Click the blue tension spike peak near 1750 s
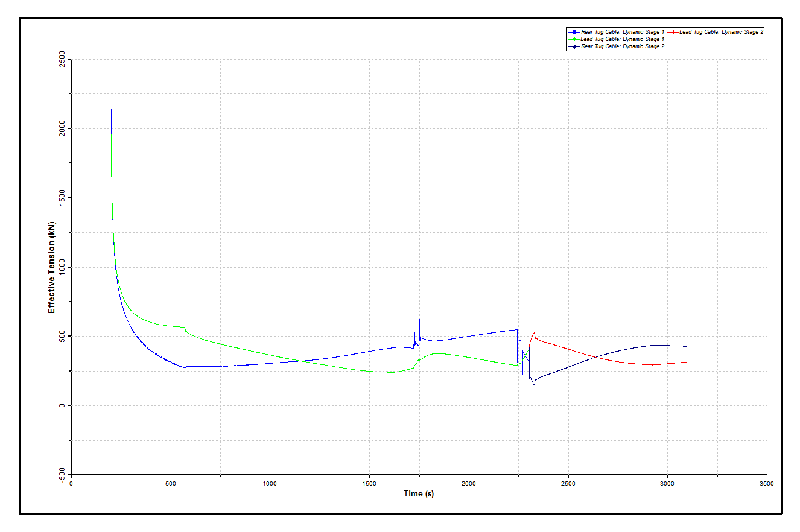Viewport: 800px width, 532px height. 419,320
